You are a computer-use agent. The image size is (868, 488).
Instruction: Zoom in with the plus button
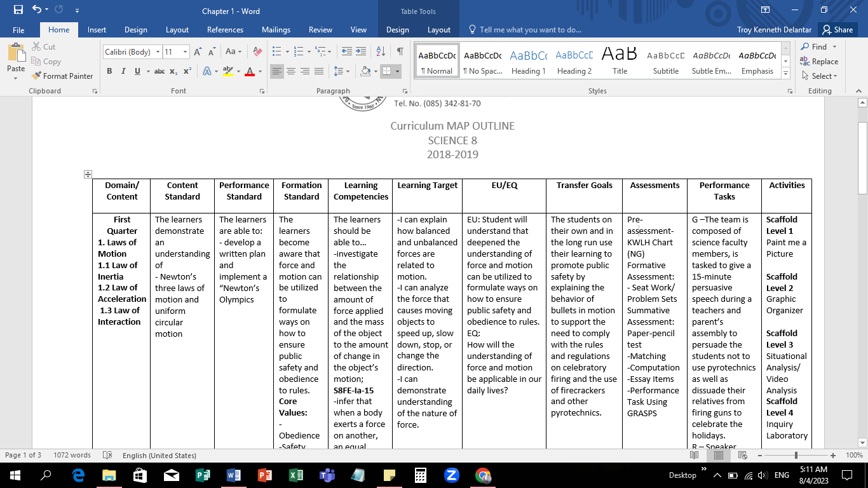pos(834,455)
